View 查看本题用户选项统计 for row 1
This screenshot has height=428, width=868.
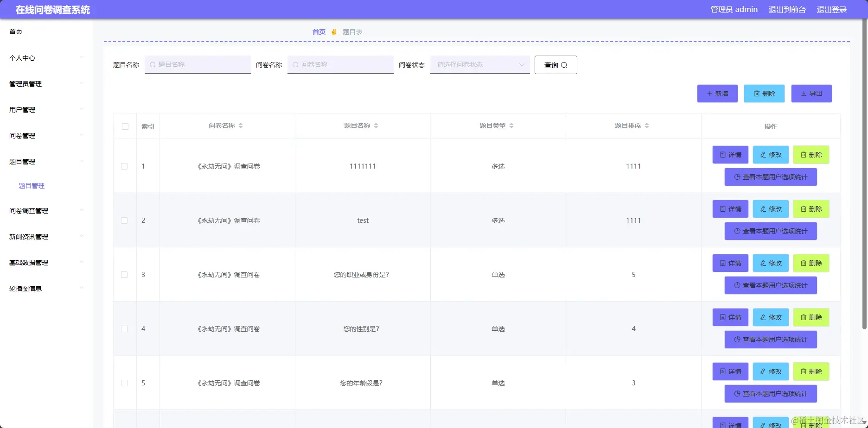click(x=771, y=177)
